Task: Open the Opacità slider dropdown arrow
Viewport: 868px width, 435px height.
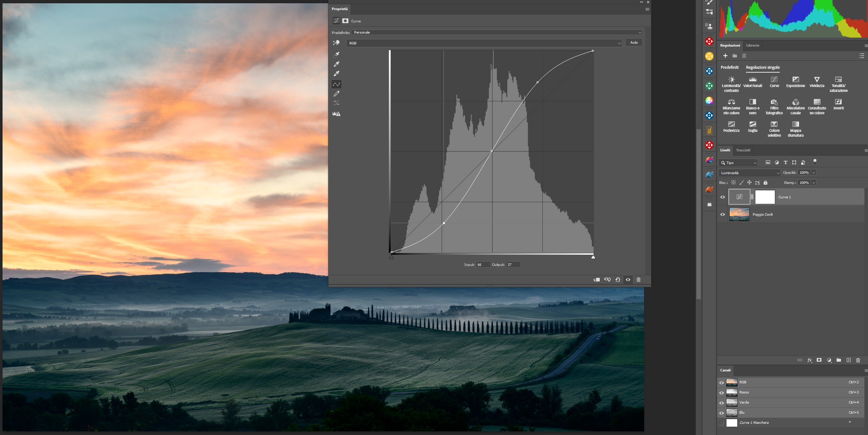Action: tap(813, 173)
